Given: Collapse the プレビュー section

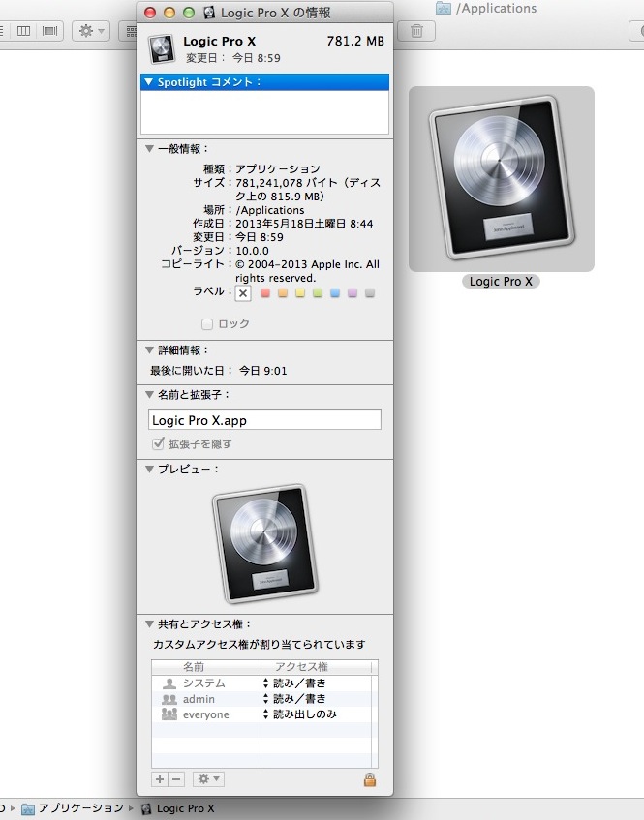Looking at the screenshot, I should 149,470.
